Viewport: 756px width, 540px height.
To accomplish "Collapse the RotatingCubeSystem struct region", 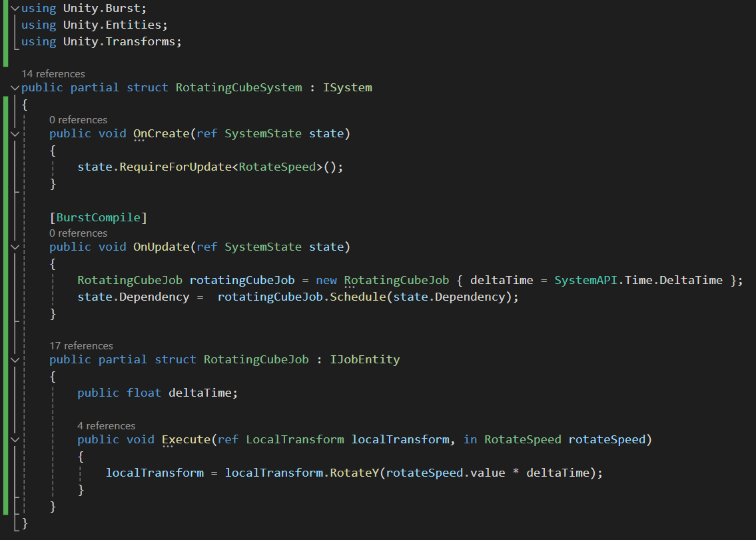I will [15, 88].
